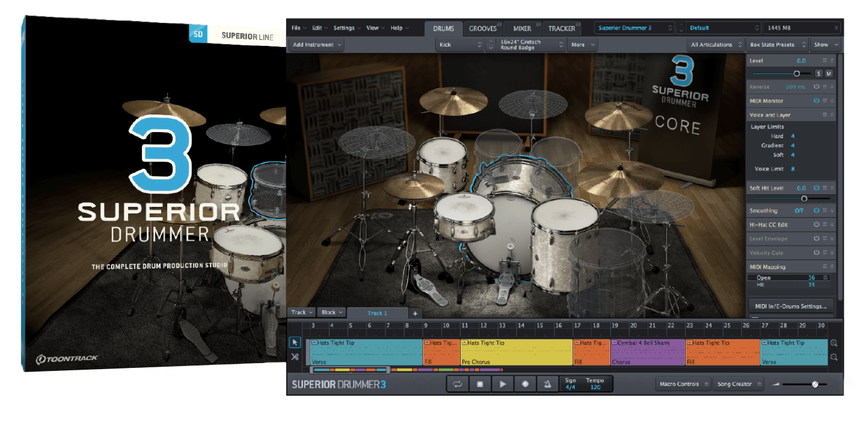Open the Track dropdown menu

[x=302, y=312]
